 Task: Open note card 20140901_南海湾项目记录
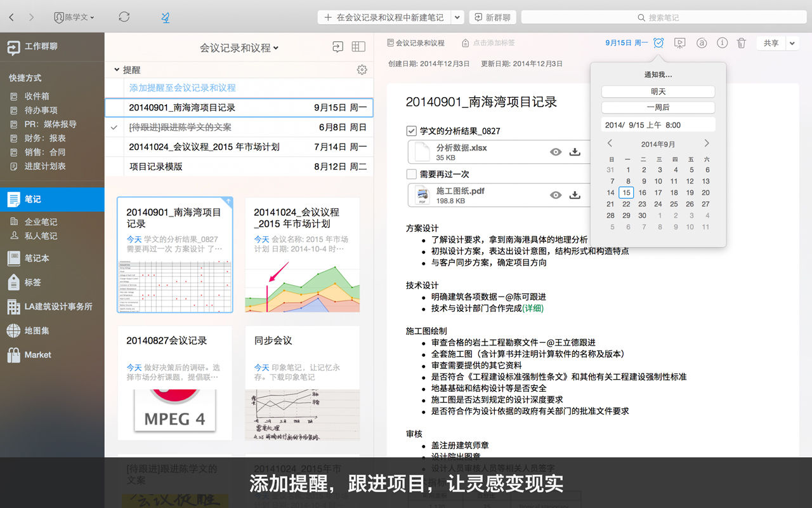pos(175,255)
